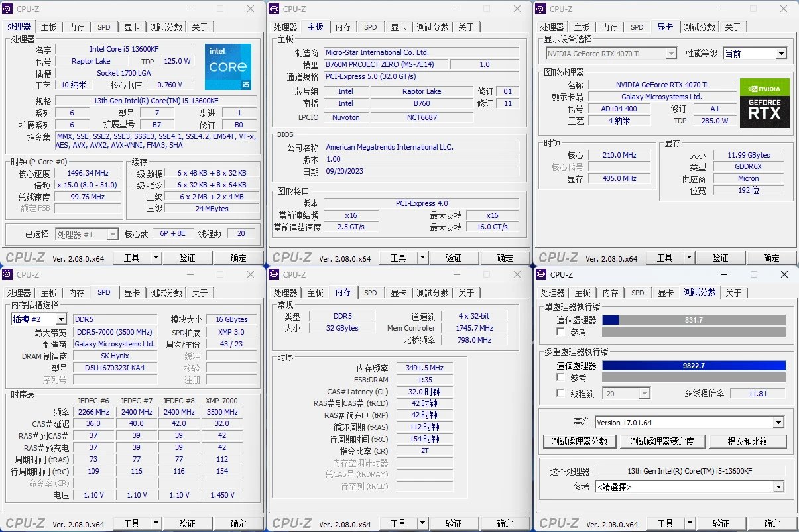Open 工具 arrow dropdown in benchmark window
The height and width of the screenshot is (532, 799).
pos(689,523)
